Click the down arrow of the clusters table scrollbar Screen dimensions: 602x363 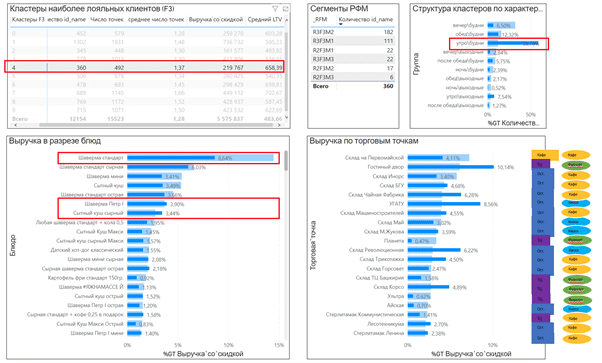286,118
